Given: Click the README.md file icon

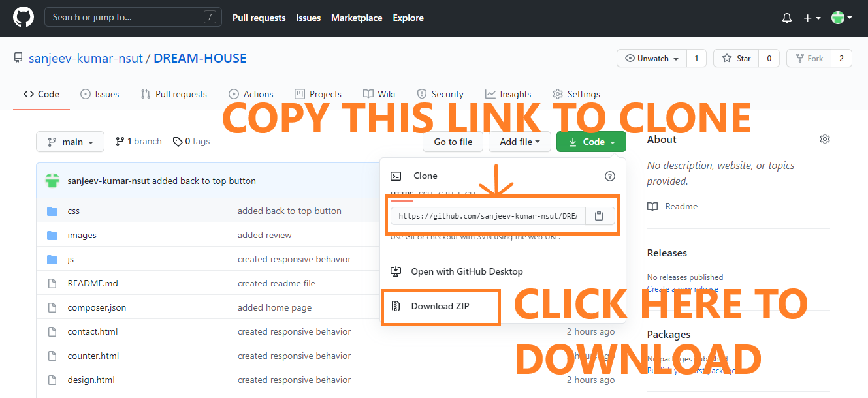Looking at the screenshot, I should (x=52, y=283).
